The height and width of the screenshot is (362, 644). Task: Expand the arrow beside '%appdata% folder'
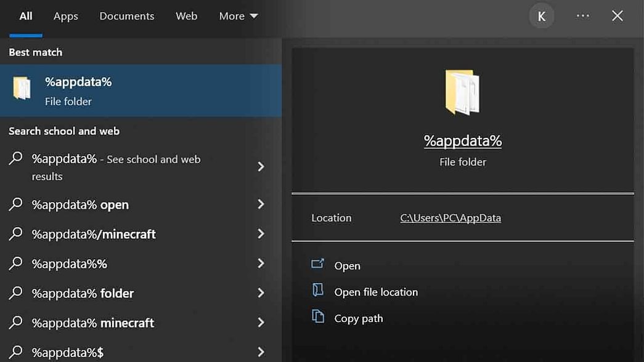pyautogui.click(x=261, y=292)
